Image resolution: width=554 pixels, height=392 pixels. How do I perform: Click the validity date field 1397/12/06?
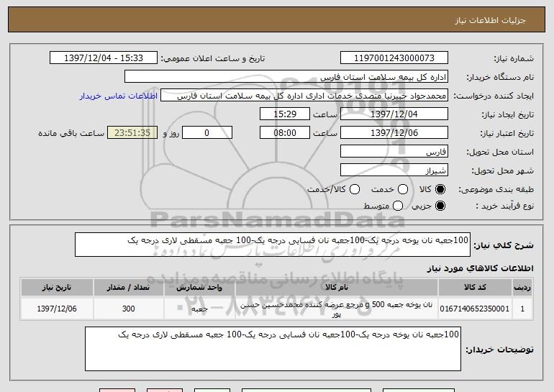pos(394,133)
